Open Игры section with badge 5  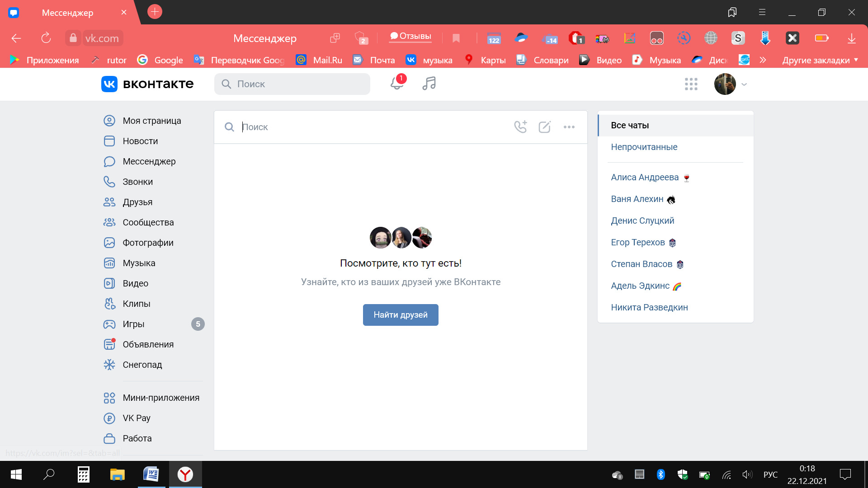coord(133,324)
